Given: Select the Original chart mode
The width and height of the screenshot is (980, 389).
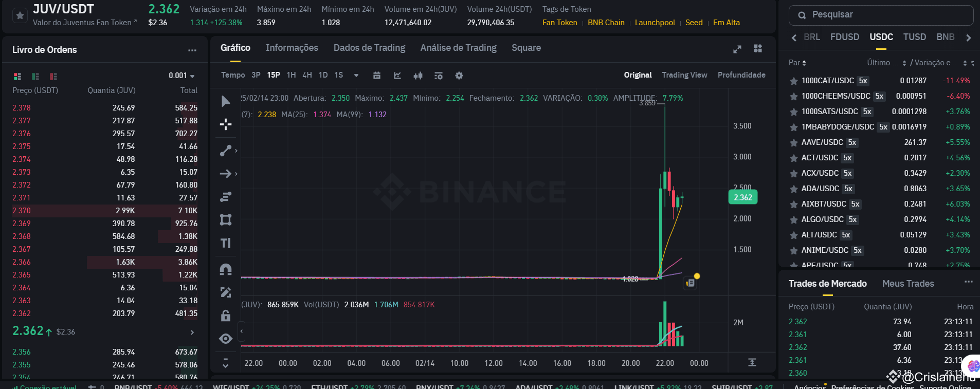Looking at the screenshot, I should click(x=638, y=75).
